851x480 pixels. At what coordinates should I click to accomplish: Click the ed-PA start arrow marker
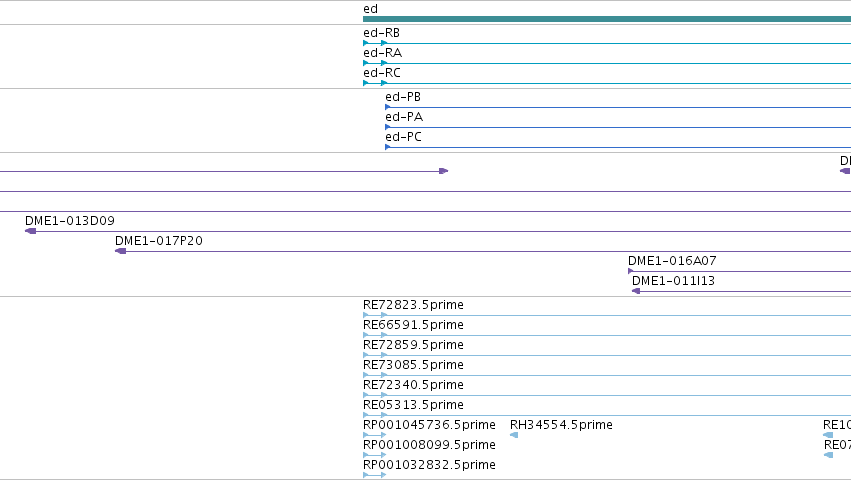coord(388,127)
